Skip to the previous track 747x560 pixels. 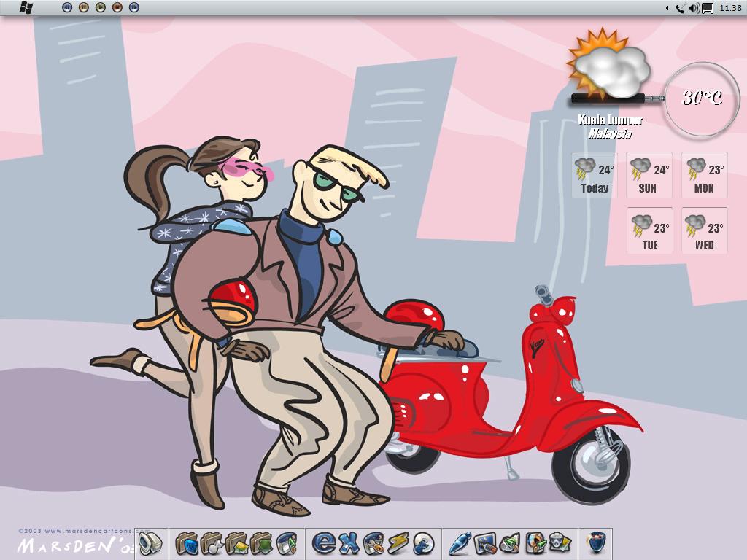[67, 8]
